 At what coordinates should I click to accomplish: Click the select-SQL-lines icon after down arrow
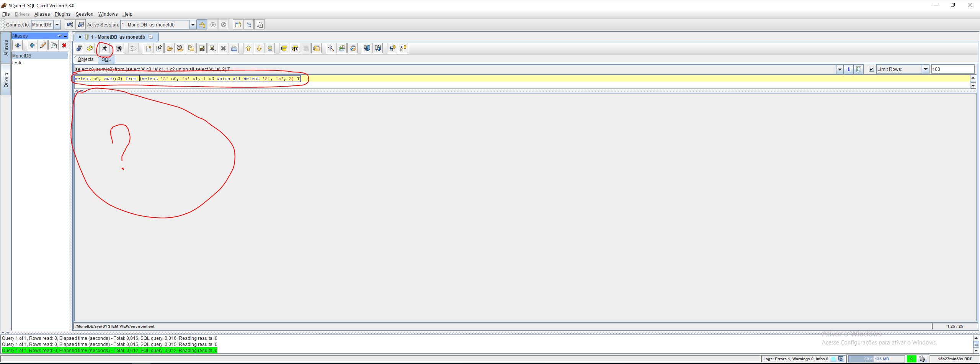[270, 48]
